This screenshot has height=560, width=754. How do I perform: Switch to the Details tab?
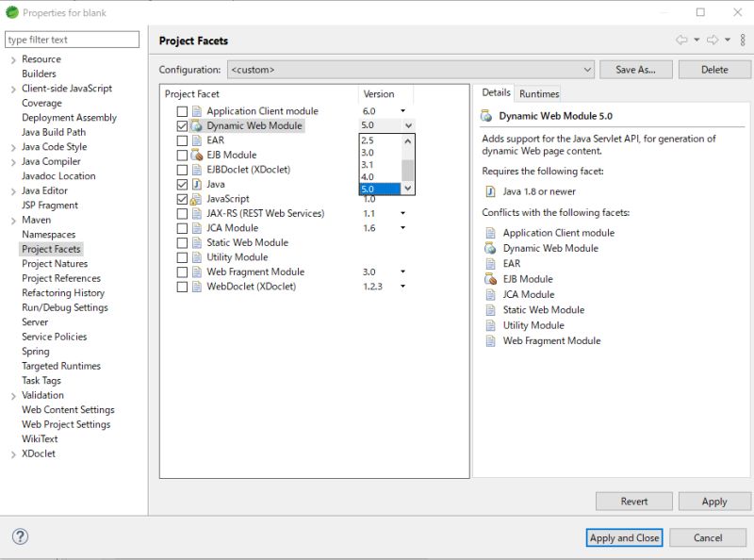point(496,92)
